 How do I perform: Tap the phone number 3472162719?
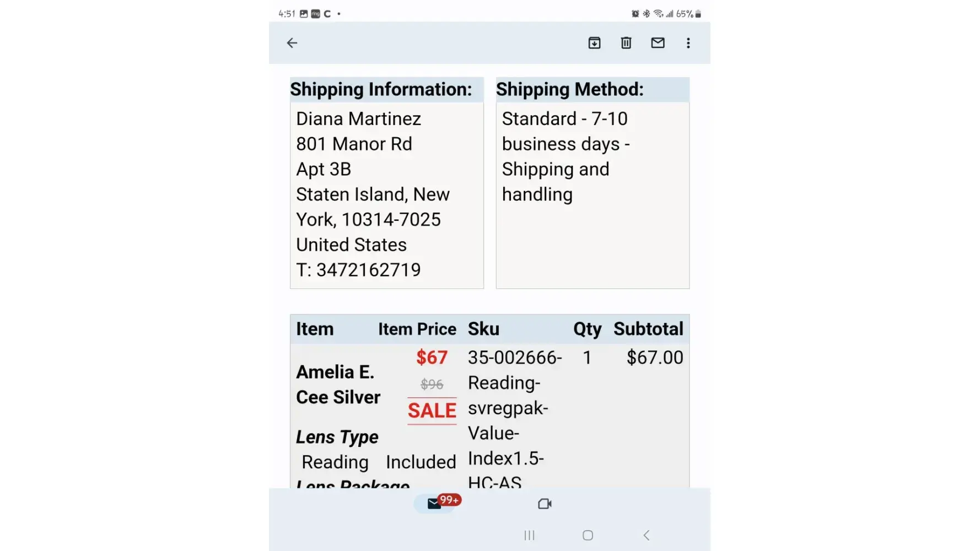[x=368, y=270]
